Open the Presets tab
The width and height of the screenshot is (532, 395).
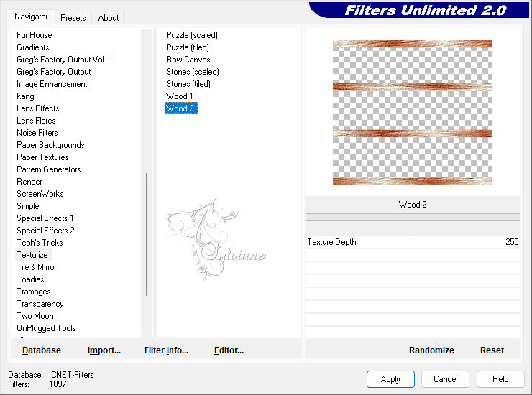(x=73, y=18)
